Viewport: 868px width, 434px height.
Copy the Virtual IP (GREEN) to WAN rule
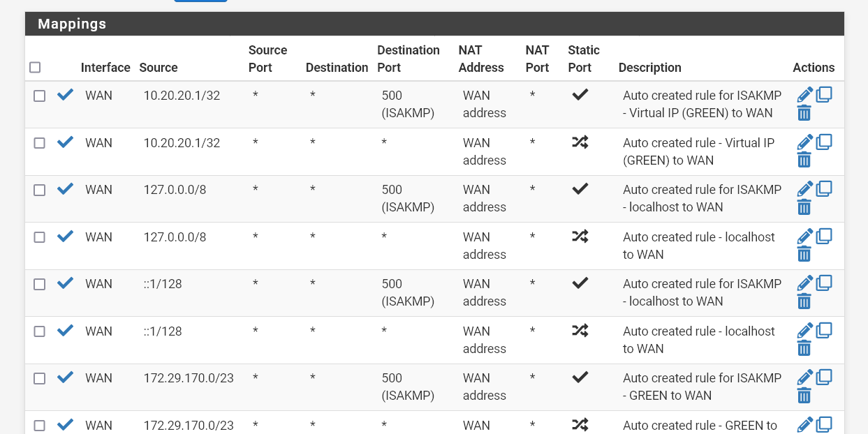click(x=824, y=142)
